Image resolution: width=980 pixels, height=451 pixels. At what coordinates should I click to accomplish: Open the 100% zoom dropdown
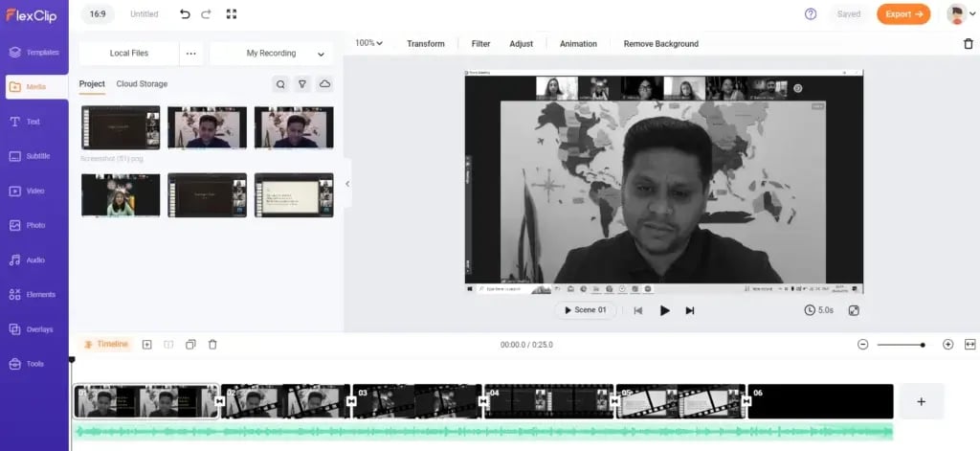coord(368,43)
